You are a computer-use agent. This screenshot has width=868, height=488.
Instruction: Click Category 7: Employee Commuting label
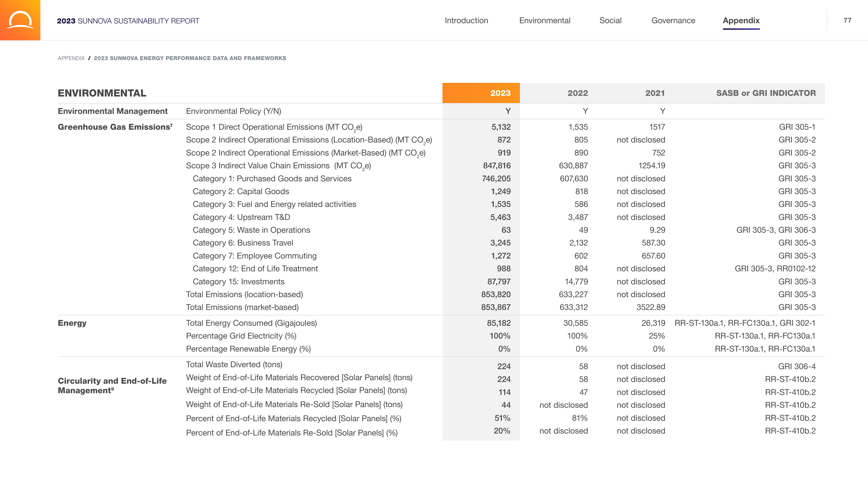(x=255, y=256)
